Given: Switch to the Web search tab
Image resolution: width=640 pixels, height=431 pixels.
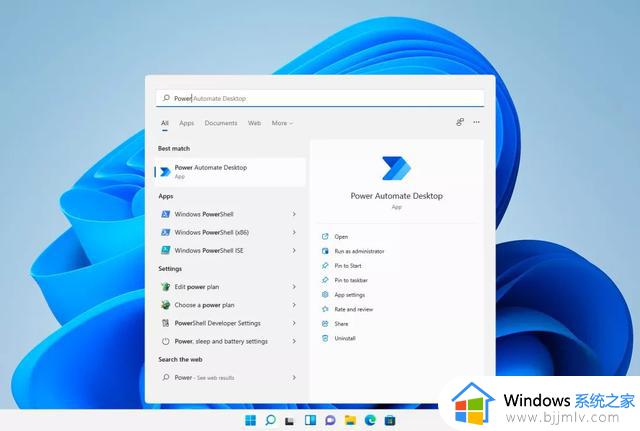Looking at the screenshot, I should click(x=254, y=123).
